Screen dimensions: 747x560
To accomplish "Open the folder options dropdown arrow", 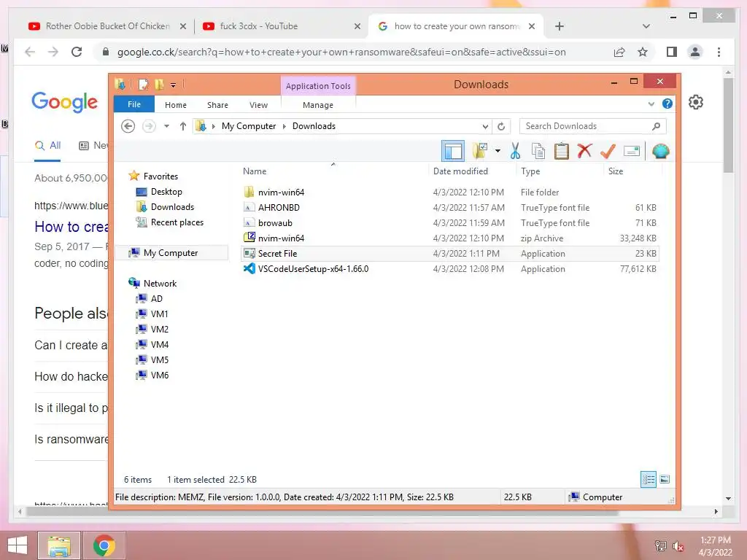I will pyautogui.click(x=498, y=151).
